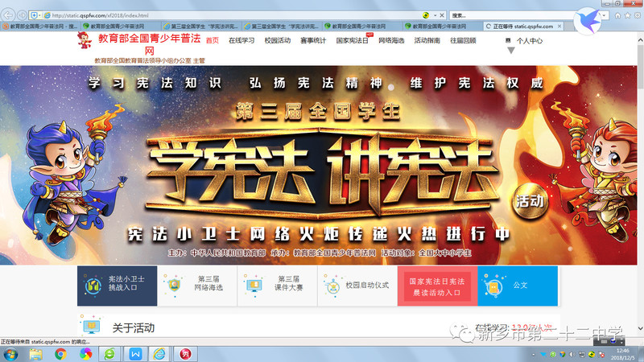This screenshot has width=644, height=362.
Task: Click the blue bird floating icon
Action: click(x=588, y=21)
